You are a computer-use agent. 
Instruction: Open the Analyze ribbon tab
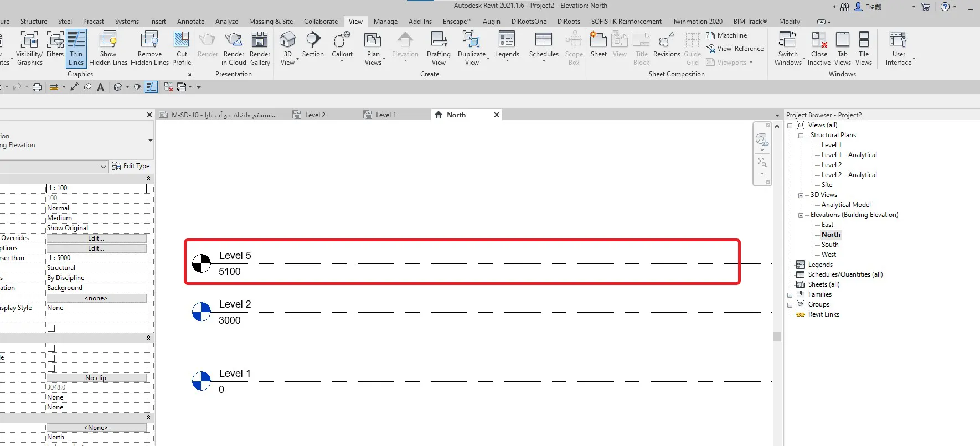coord(226,22)
